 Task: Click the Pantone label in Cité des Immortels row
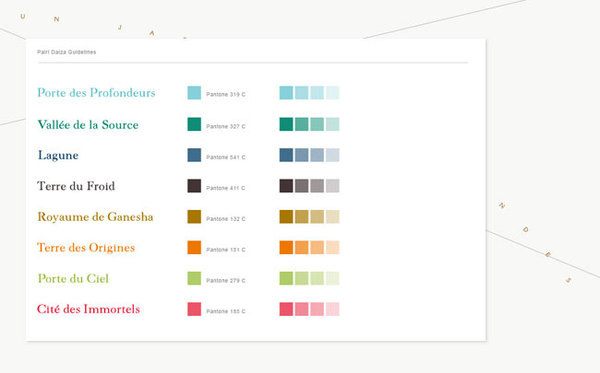coord(226,311)
